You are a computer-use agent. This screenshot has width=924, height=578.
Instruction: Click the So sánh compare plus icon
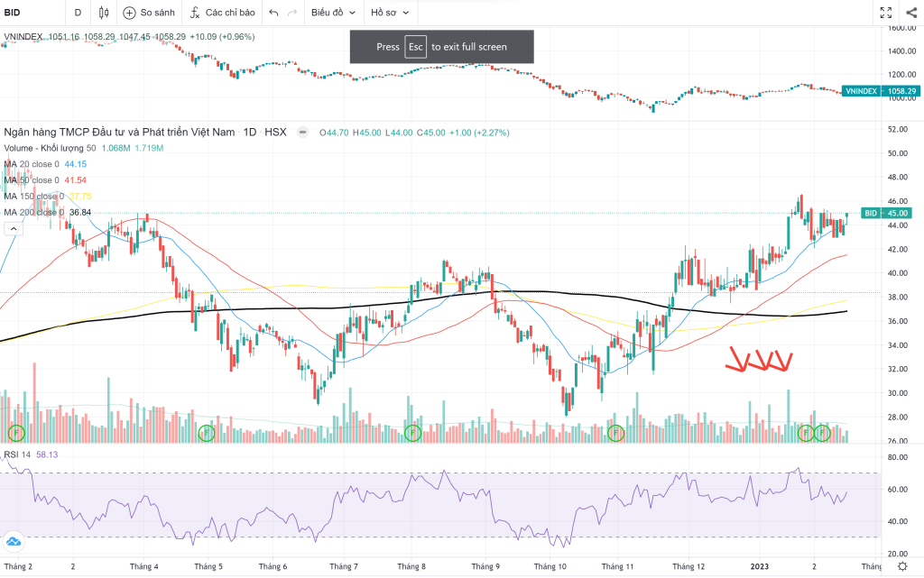pos(129,13)
